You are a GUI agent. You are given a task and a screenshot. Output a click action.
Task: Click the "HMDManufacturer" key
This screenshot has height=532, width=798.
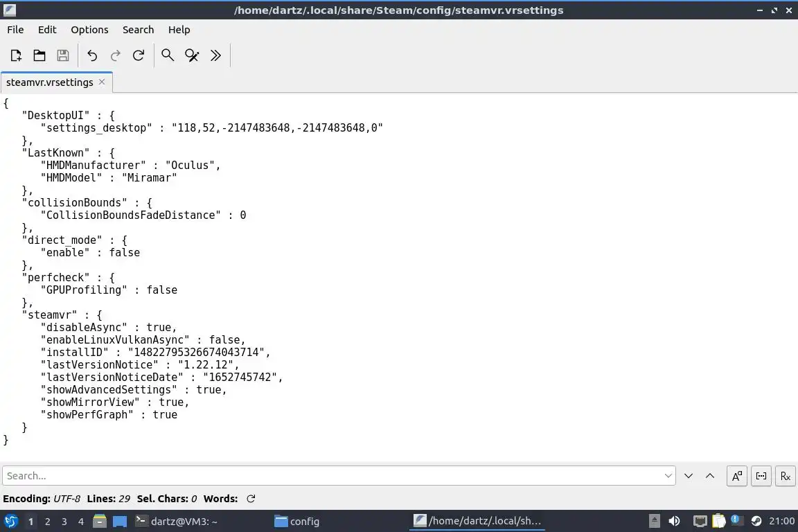point(93,166)
